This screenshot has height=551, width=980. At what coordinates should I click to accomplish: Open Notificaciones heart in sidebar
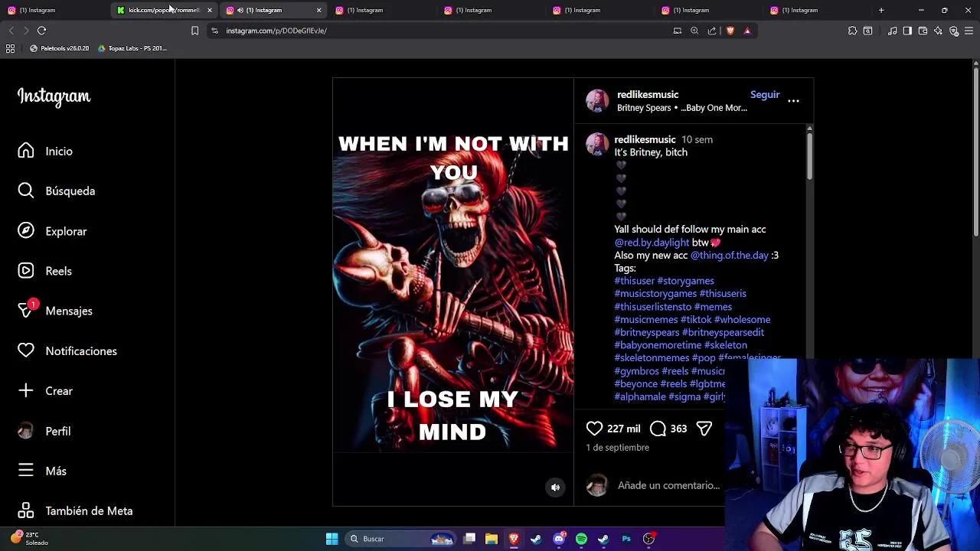(67, 350)
